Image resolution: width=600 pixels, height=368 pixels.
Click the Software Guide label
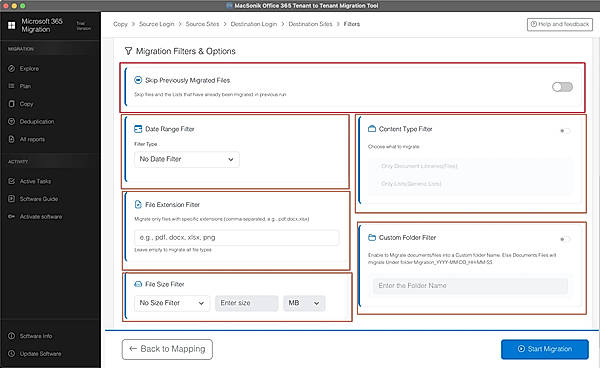(39, 199)
